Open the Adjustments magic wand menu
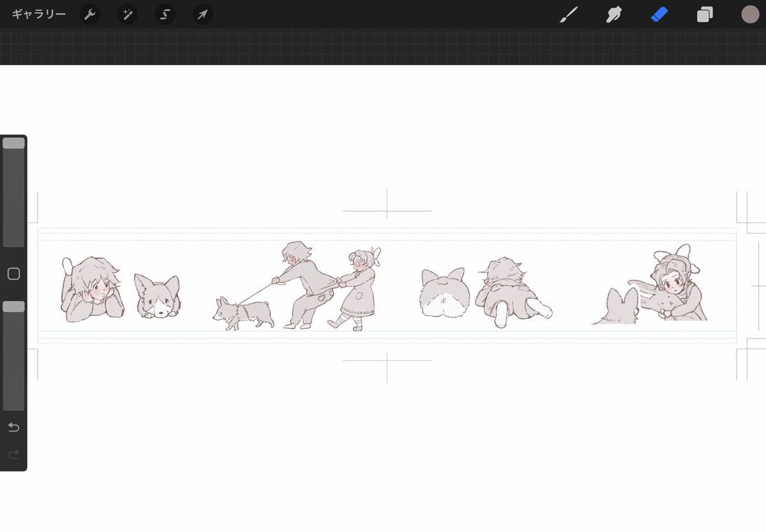 pos(127,14)
